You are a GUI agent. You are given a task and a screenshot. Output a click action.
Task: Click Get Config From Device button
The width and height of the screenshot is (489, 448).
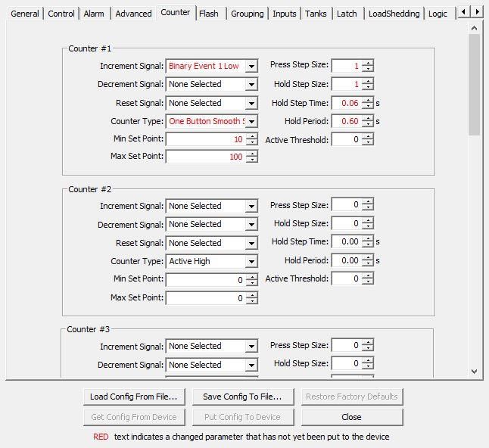click(134, 417)
